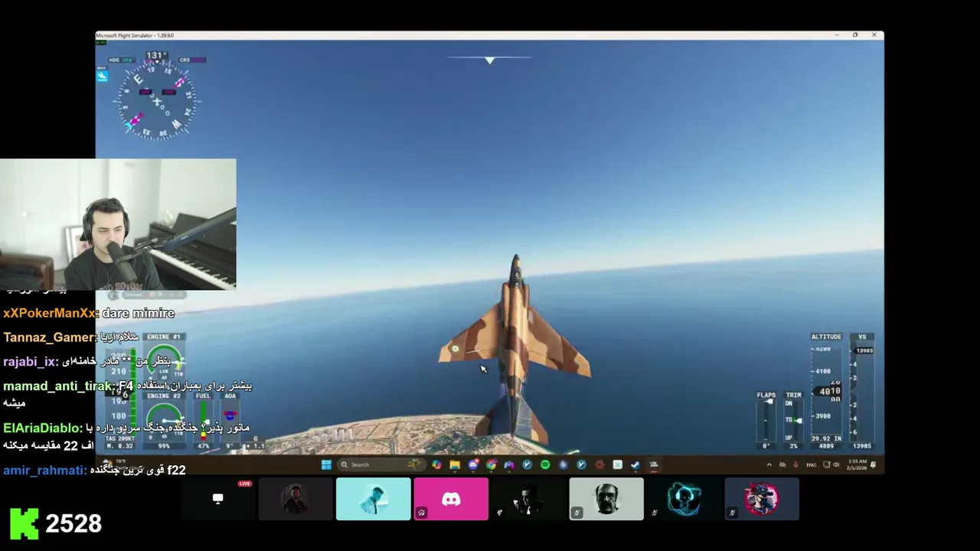Click the muted mic icon on the Discord tile
The height and width of the screenshot is (551, 980).
coord(421,513)
